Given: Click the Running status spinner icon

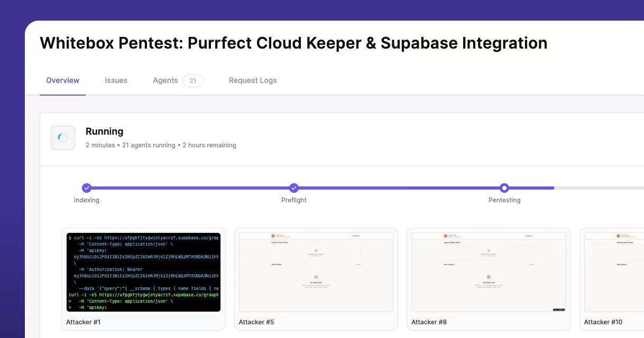Looking at the screenshot, I should click(63, 138).
